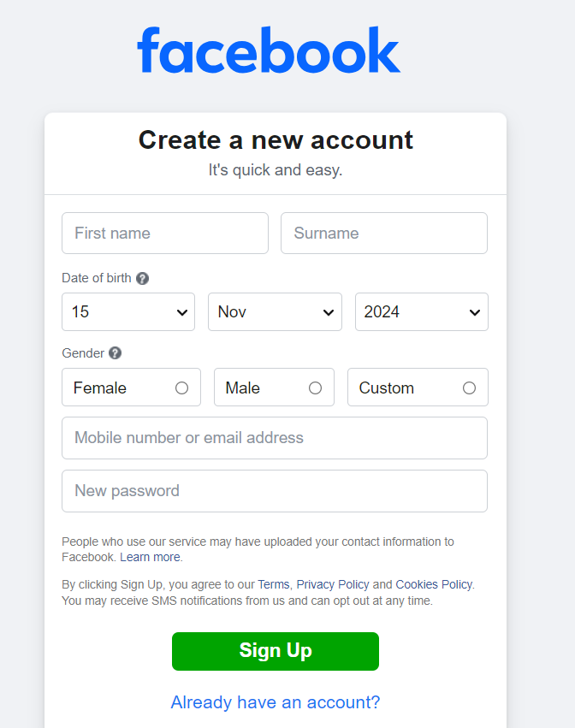575x728 pixels.
Task: Expand the birth month dropdown showing Nov
Action: (275, 311)
